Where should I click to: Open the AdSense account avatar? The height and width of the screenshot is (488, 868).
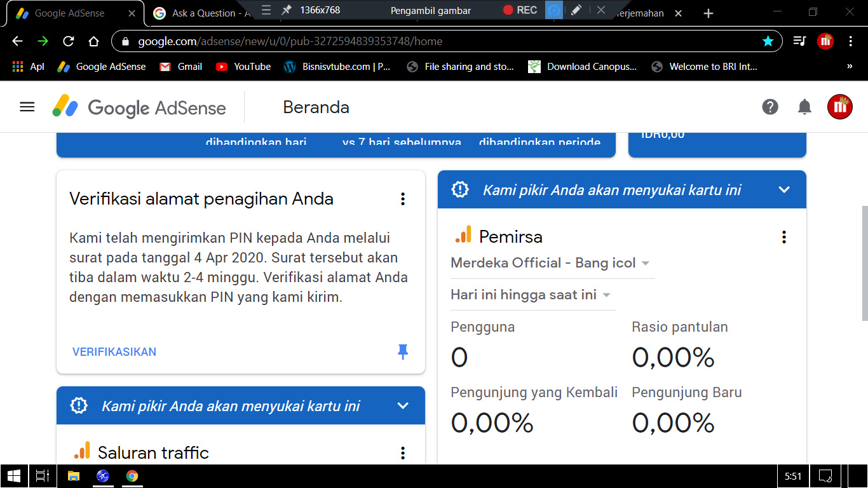tap(839, 107)
